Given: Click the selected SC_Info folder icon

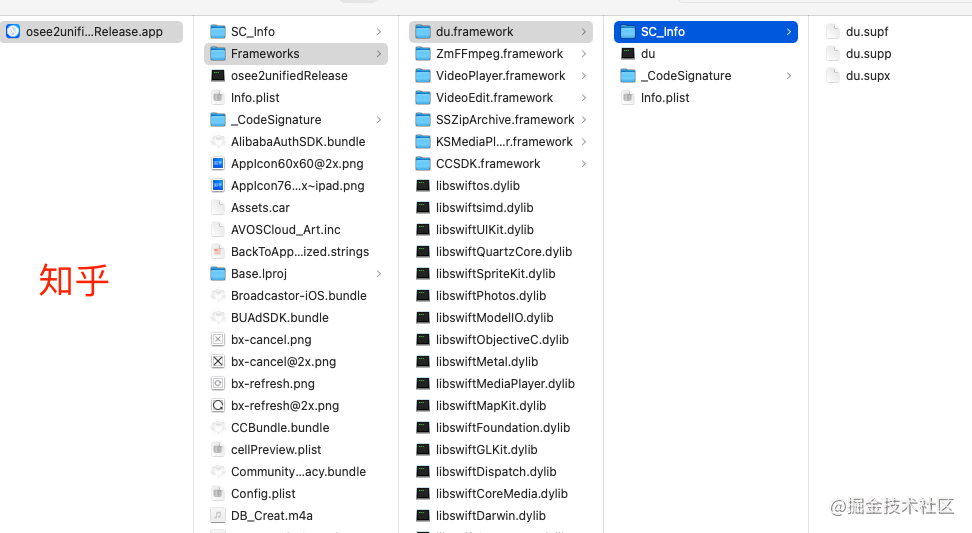Looking at the screenshot, I should point(628,32).
